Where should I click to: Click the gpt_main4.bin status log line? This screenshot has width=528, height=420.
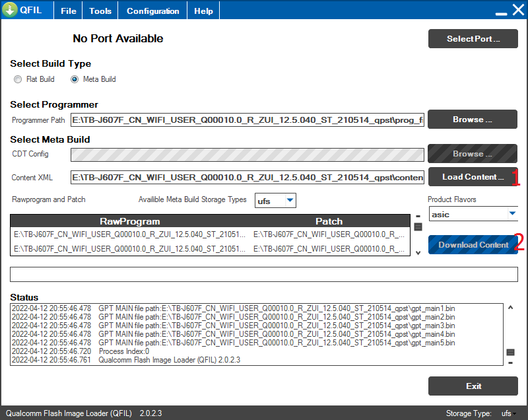click(234, 334)
